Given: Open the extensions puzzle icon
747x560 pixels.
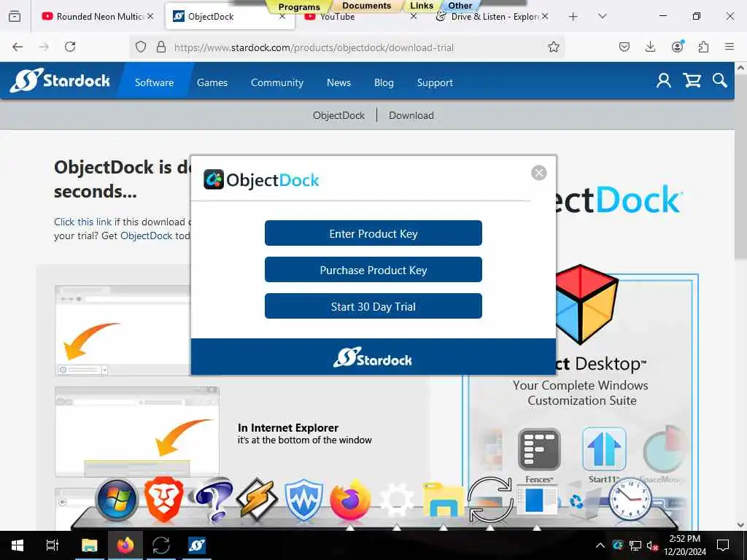Looking at the screenshot, I should [x=703, y=47].
